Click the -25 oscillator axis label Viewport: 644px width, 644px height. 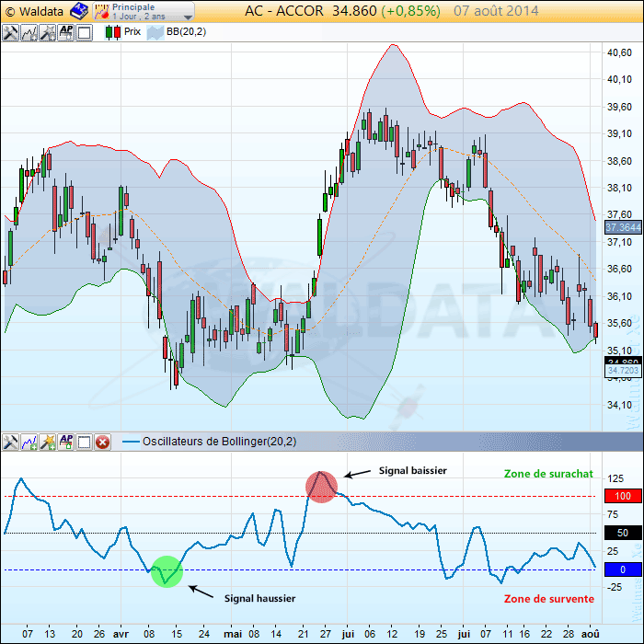tap(615, 587)
